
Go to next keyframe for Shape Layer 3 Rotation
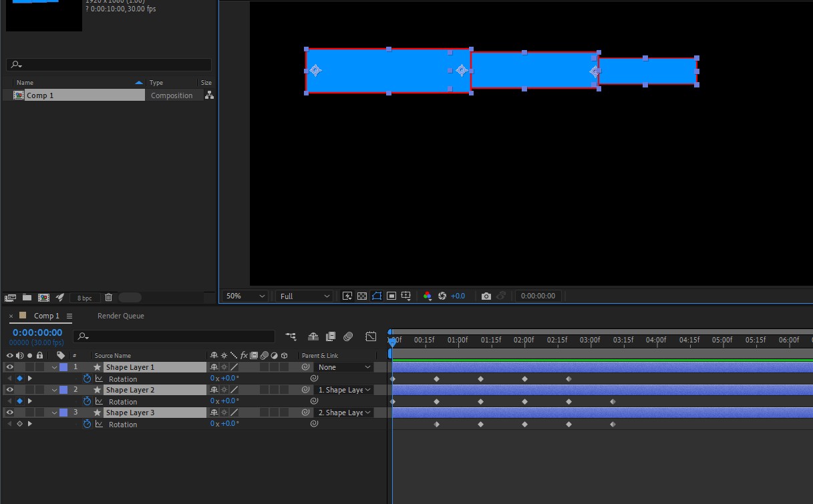tap(29, 424)
